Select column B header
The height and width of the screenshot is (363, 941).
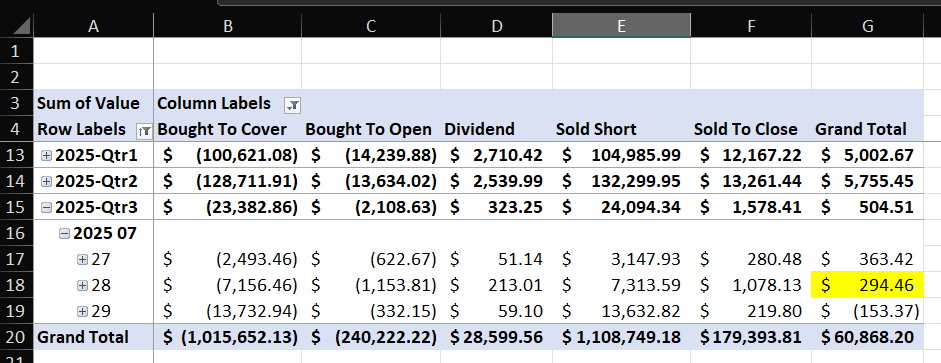click(x=227, y=25)
